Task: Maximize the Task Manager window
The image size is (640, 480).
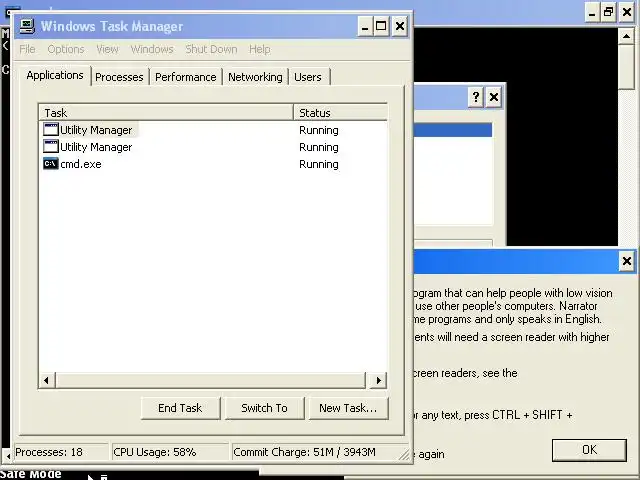Action: click(381, 27)
